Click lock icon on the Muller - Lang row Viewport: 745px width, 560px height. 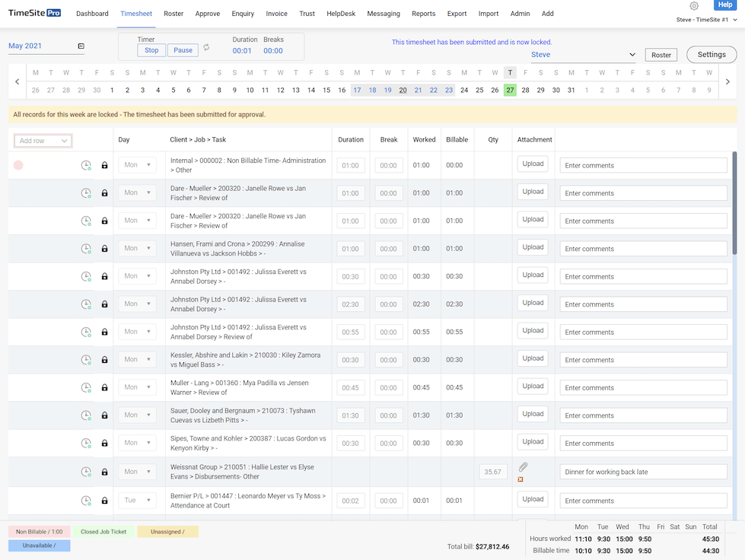[x=104, y=387]
